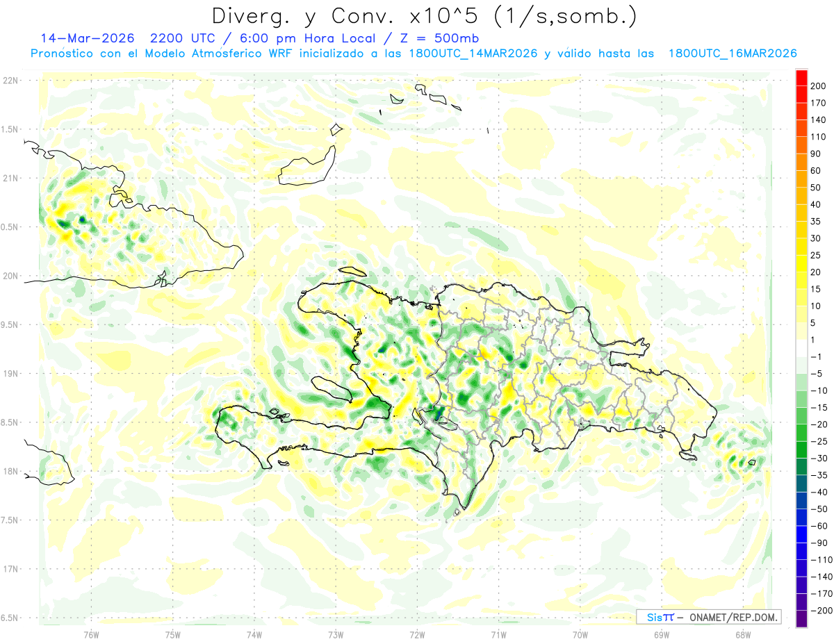
Task: Click the "73W" longitude label
Action: click(x=336, y=634)
